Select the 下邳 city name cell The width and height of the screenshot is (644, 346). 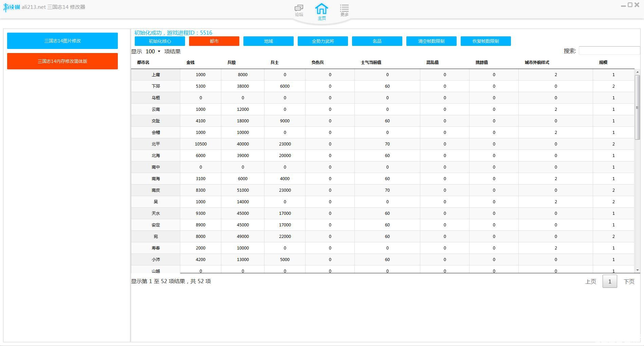(x=156, y=86)
